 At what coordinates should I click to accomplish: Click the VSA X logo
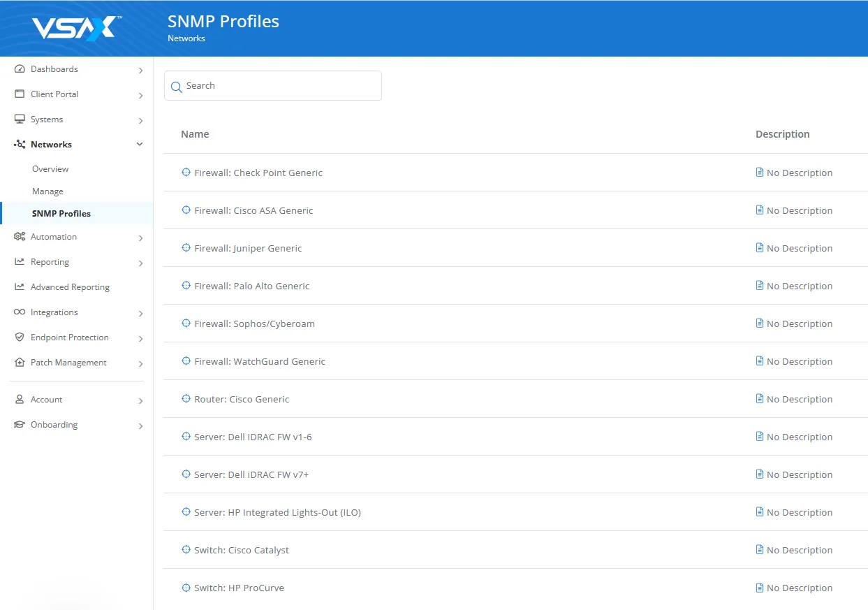point(77,29)
